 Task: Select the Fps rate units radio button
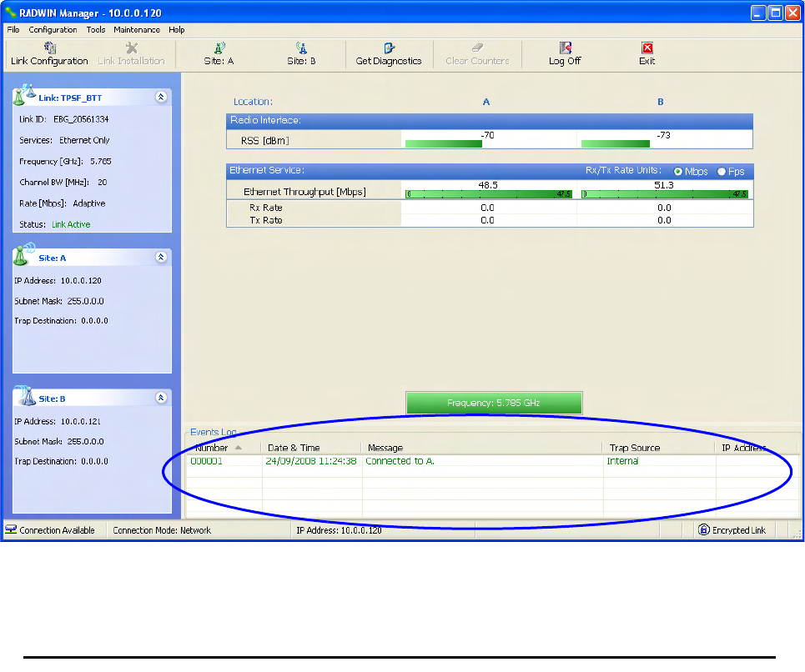point(722,171)
